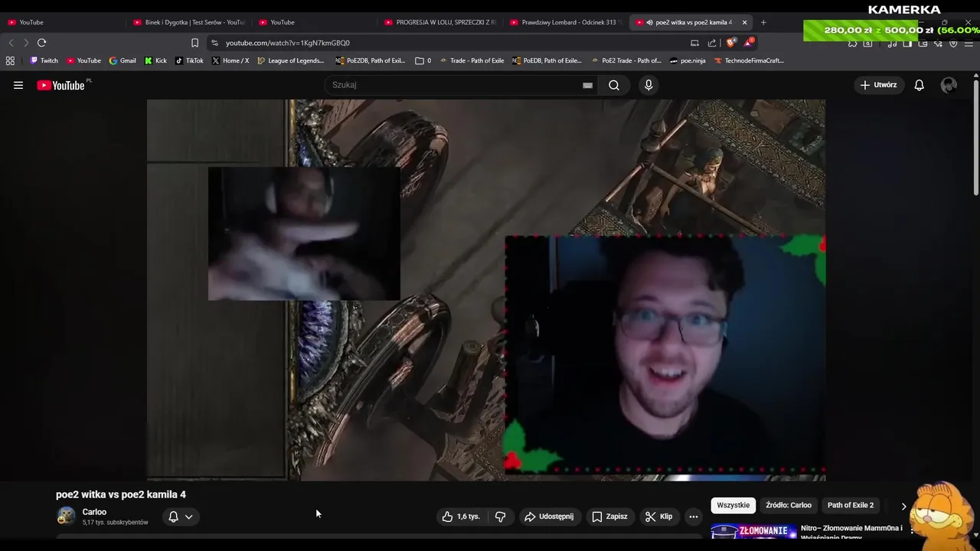Go forward in browser history
The height and width of the screenshot is (551, 980).
(x=26, y=43)
